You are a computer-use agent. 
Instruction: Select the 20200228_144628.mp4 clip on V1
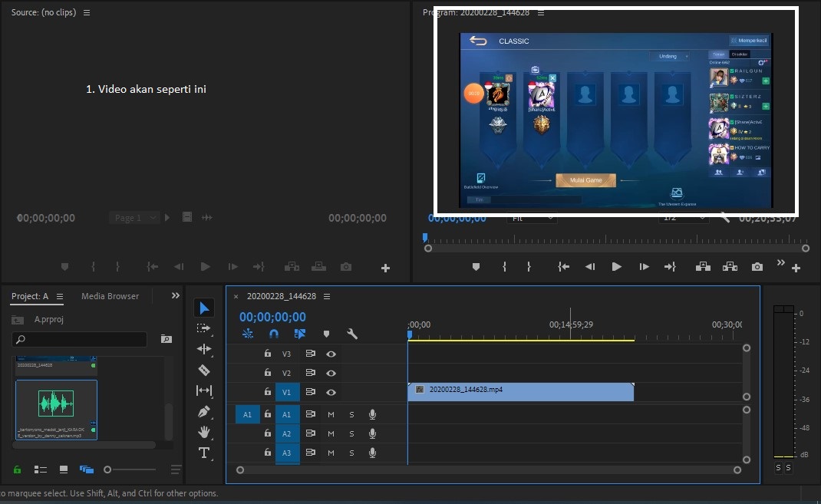521,392
